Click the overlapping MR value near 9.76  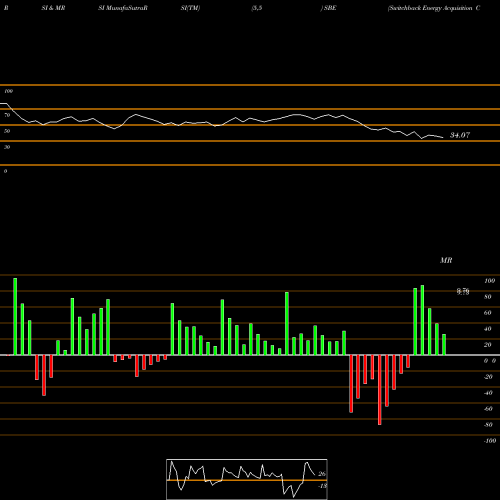(463, 292)
